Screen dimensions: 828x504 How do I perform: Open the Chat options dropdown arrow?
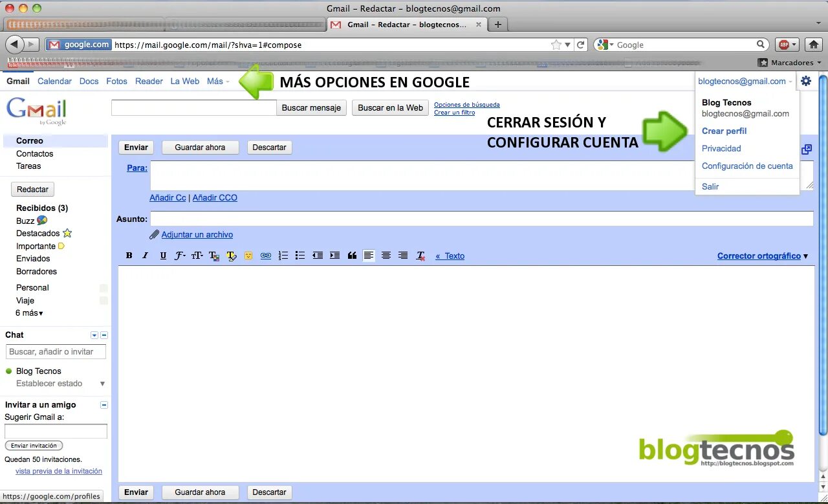point(94,335)
